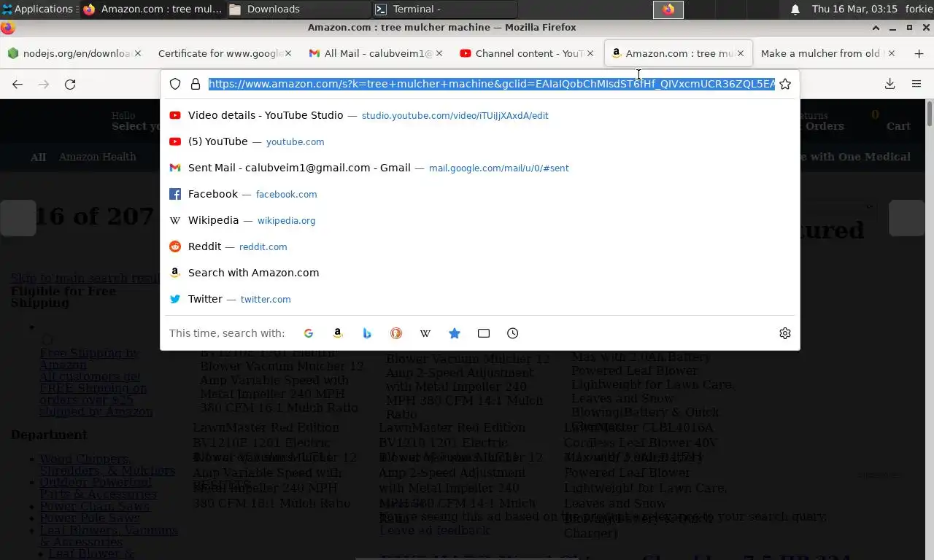
Task: Click Outdoor Power Tool Parts & Accessories link
Action: 98,488
